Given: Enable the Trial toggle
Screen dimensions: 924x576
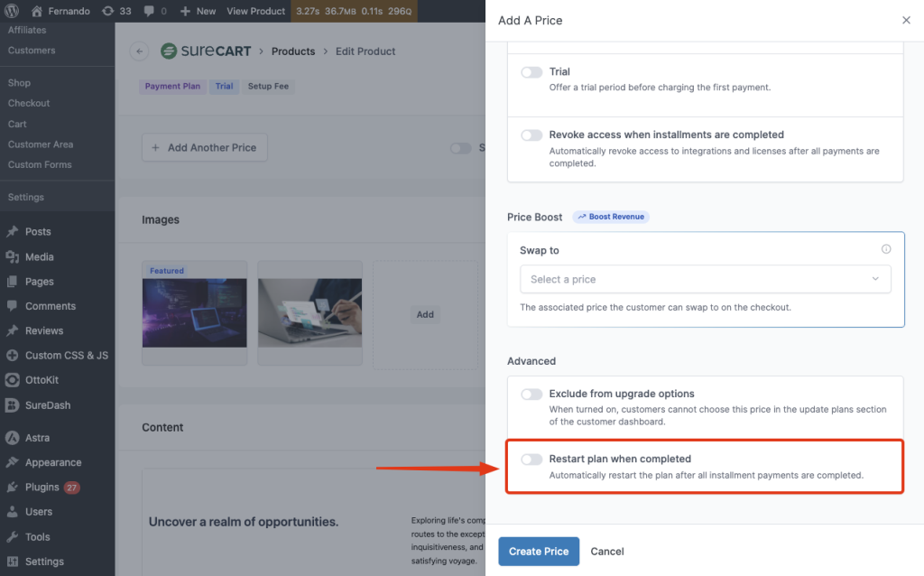Looking at the screenshot, I should (x=531, y=72).
